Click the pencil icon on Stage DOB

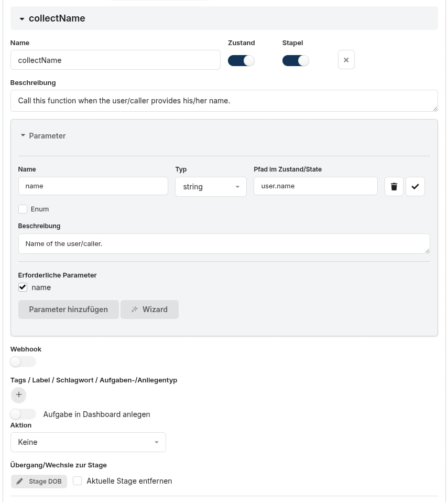20,482
